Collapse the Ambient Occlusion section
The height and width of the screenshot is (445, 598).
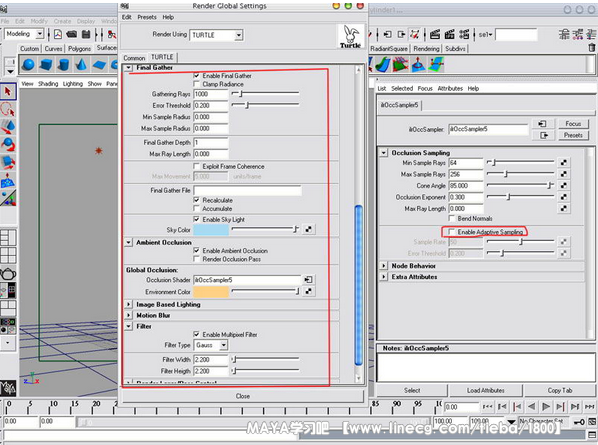coord(129,243)
